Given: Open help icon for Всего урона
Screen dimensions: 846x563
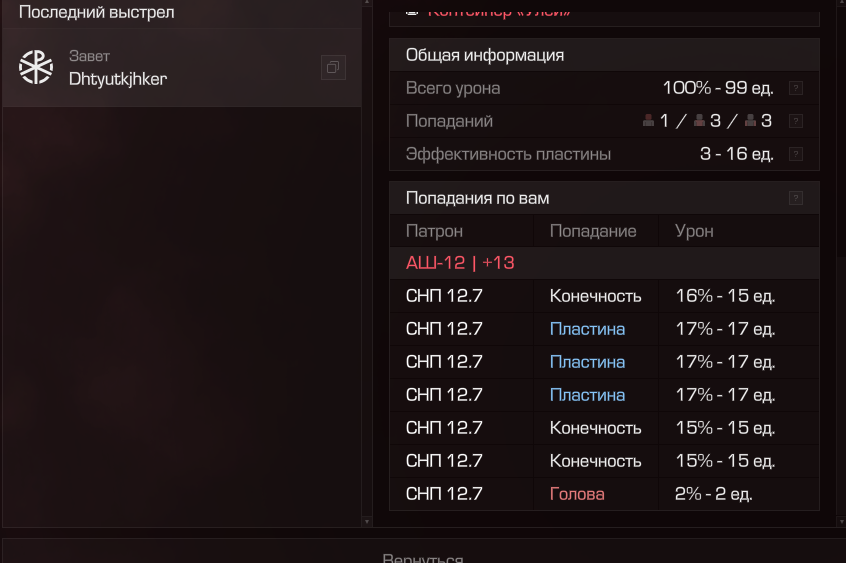Looking at the screenshot, I should 796,88.
